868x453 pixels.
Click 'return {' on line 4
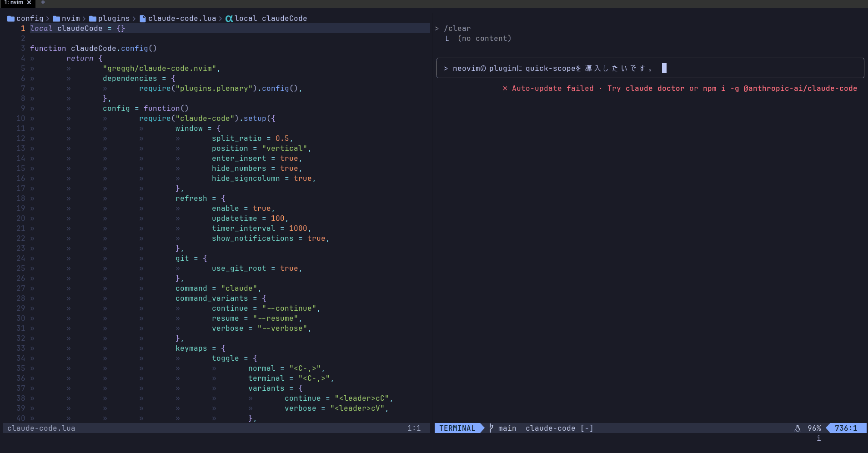[x=85, y=59]
